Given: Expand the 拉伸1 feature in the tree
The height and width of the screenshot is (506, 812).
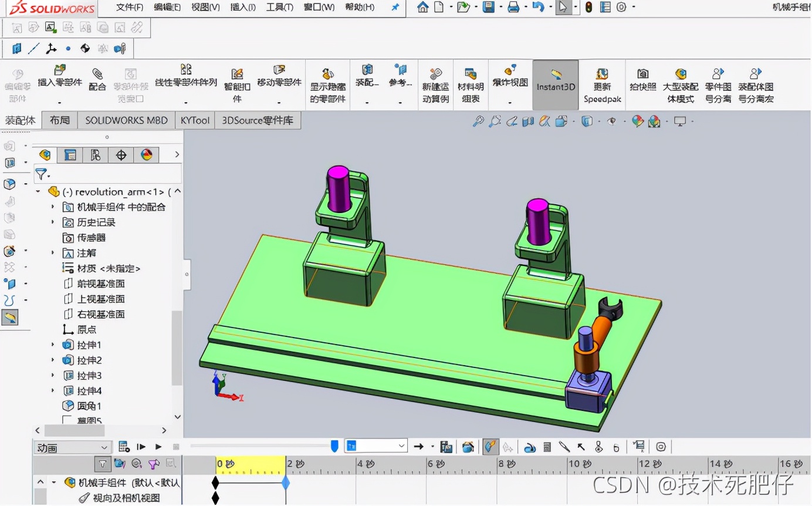Looking at the screenshot, I should pyautogui.click(x=53, y=345).
